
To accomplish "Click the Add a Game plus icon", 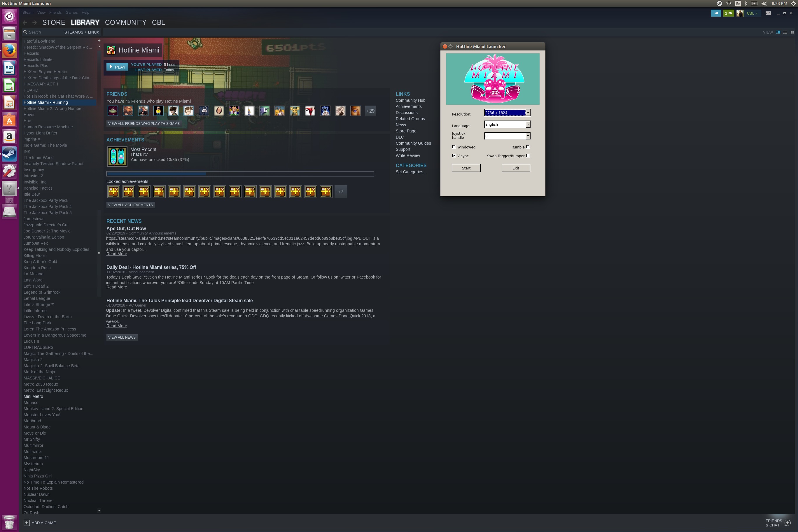I will pos(27,522).
